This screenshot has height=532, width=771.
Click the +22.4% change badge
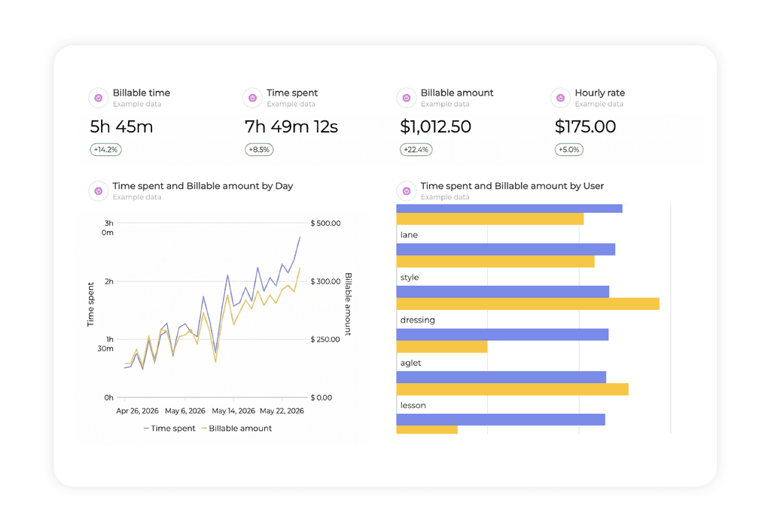click(416, 149)
